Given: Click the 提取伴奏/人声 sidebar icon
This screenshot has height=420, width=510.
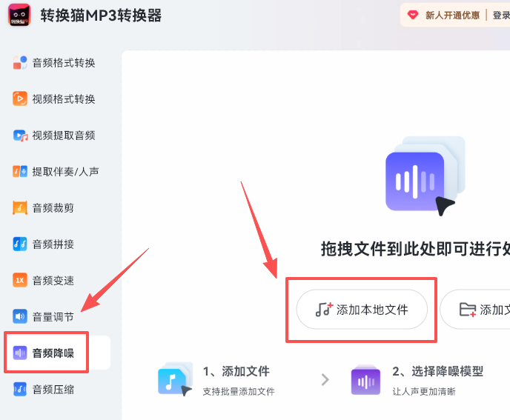Looking at the screenshot, I should pyautogui.click(x=20, y=172).
